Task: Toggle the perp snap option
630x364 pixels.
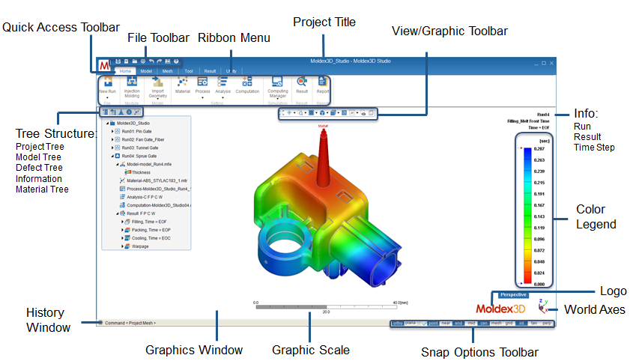Action: coord(547,323)
